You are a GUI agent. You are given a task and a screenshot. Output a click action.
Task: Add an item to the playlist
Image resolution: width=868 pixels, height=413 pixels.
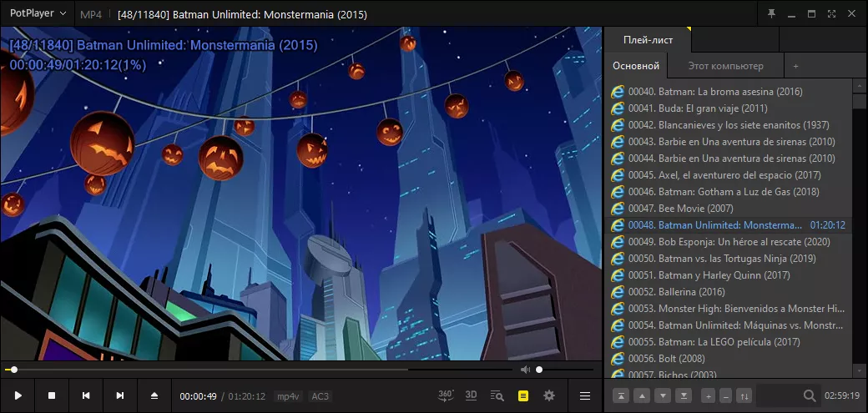click(x=708, y=395)
